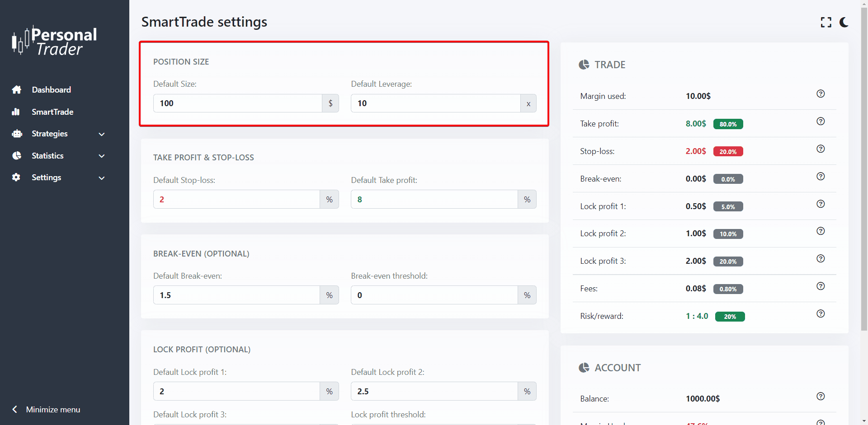Click the Break-even threshold input
868x425 pixels.
434,295
